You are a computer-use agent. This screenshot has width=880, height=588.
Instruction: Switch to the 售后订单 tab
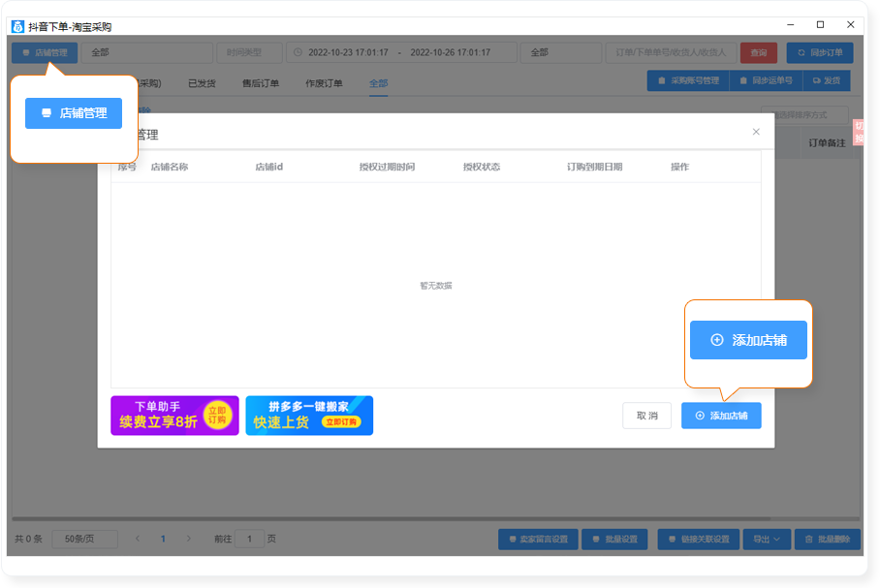(261, 83)
